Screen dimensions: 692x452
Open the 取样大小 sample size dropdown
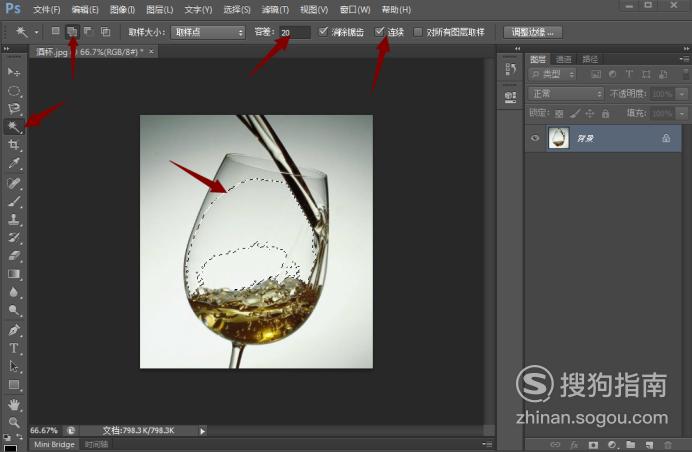click(208, 32)
